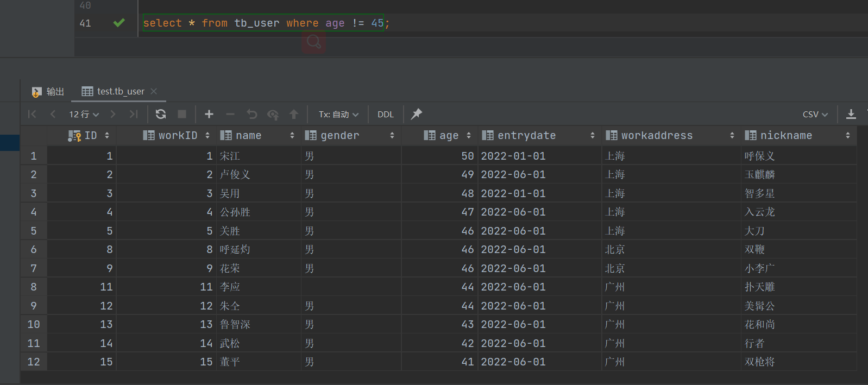Submit changes with the up arrow icon
This screenshot has width=868, height=385.
pyautogui.click(x=294, y=114)
